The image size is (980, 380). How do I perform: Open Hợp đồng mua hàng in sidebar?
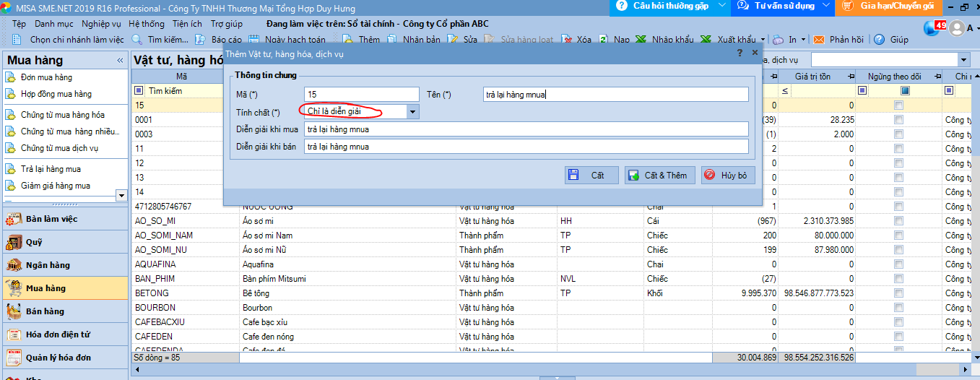[56, 94]
